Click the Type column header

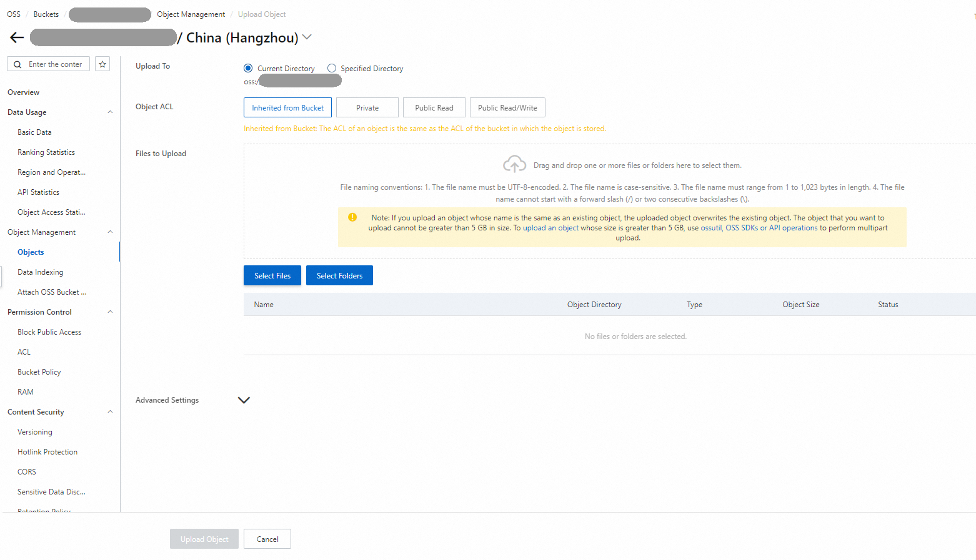tap(694, 305)
